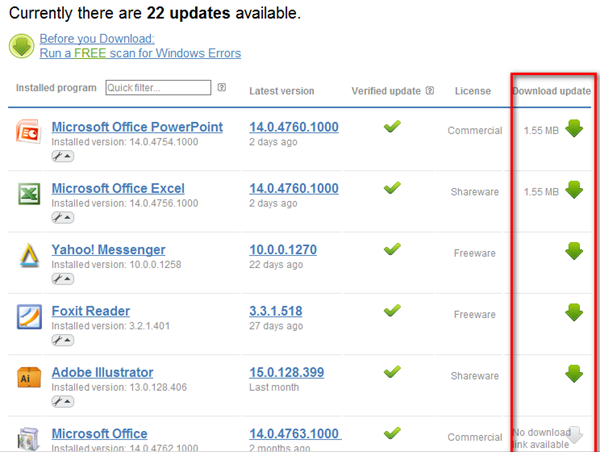The image size is (600, 452).
Task: Sort by the License column header
Action: point(473,91)
